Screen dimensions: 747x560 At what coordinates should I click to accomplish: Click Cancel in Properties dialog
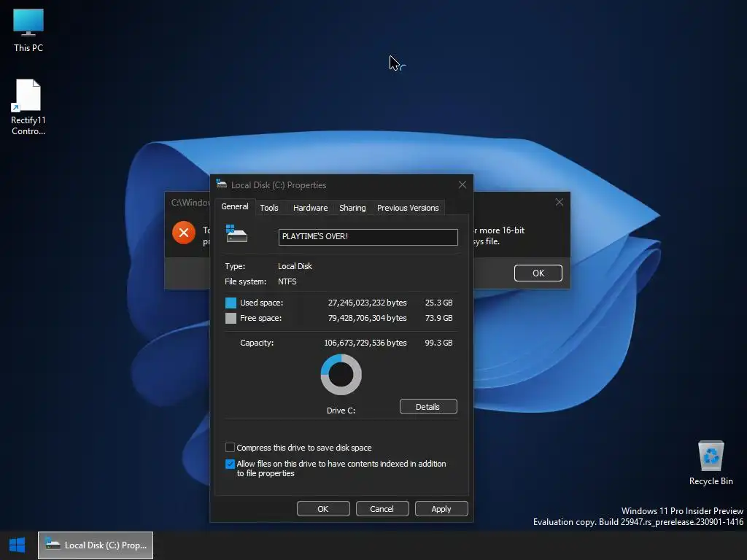382,509
